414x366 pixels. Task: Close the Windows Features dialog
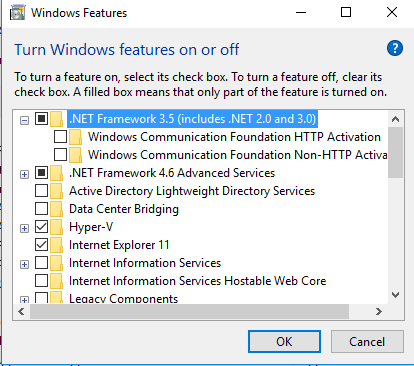tap(392, 13)
